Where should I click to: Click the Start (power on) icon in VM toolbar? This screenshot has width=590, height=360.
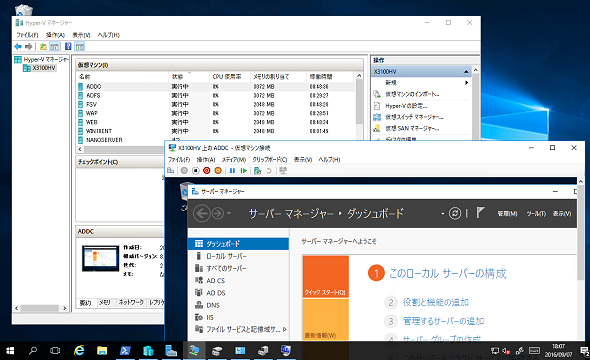coord(184,171)
